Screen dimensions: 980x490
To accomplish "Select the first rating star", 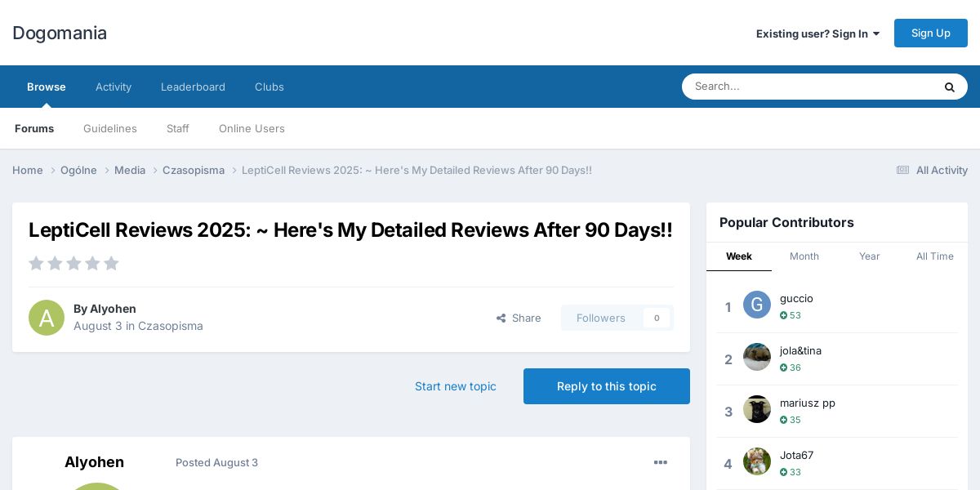I will click(36, 263).
